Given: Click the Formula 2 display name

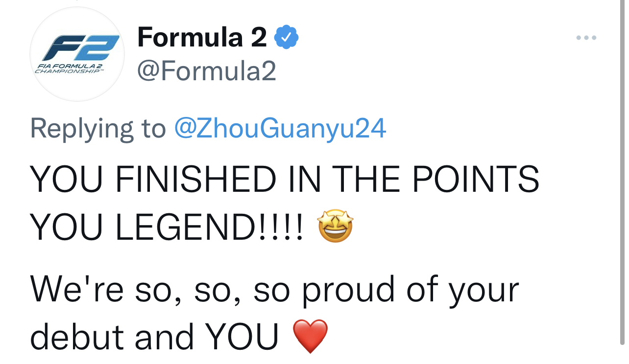Looking at the screenshot, I should point(202,37).
